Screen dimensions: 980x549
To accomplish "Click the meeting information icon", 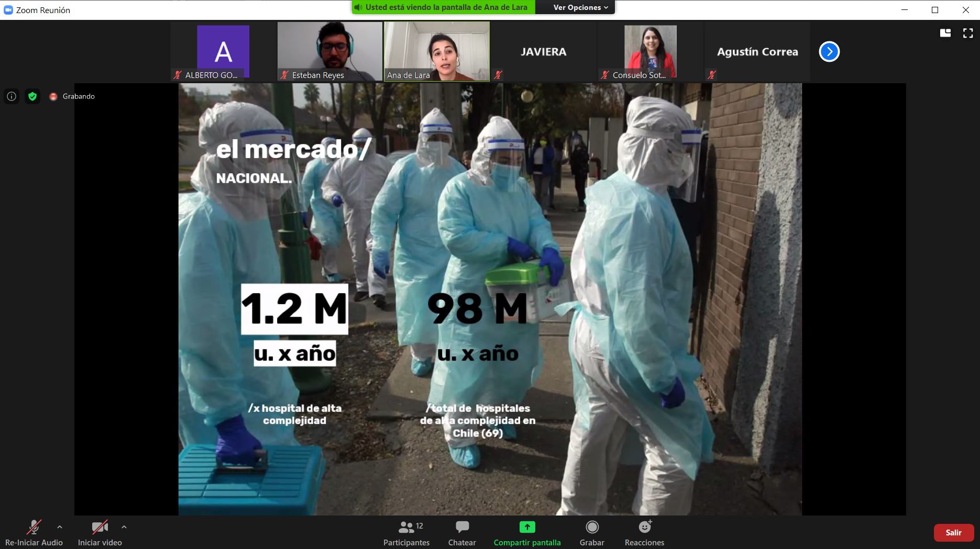I will (x=12, y=96).
